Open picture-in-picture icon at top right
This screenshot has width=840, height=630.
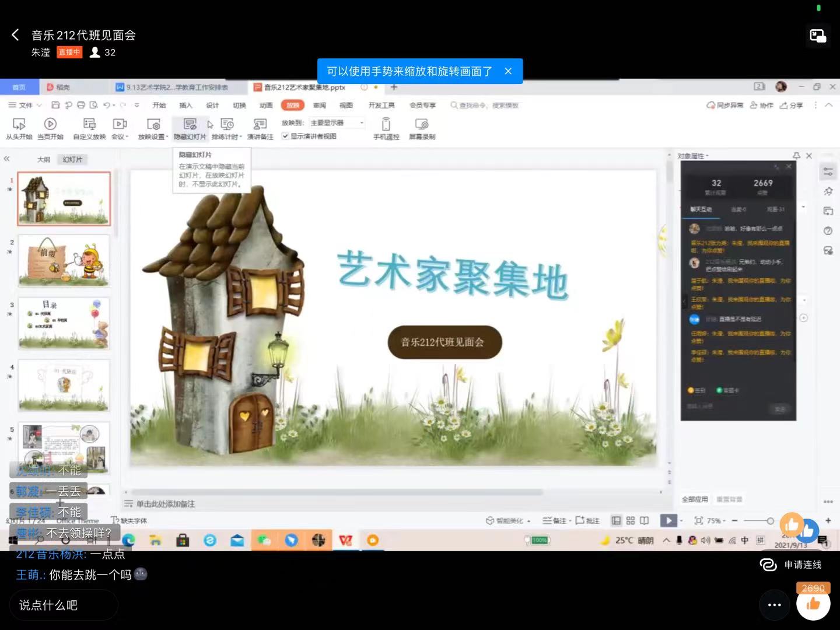pyautogui.click(x=818, y=36)
